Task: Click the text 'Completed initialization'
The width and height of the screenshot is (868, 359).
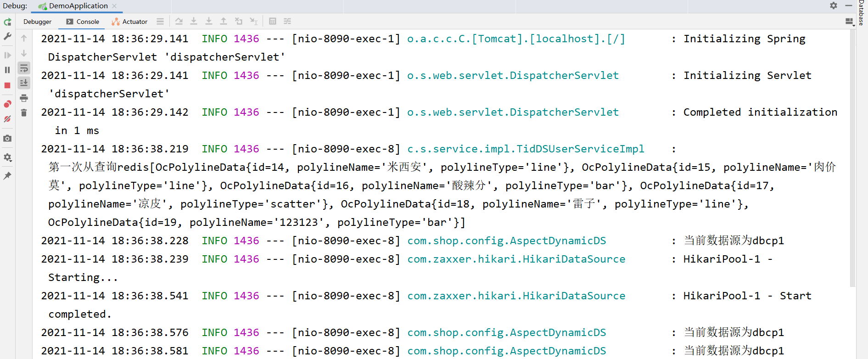Action: (x=760, y=112)
